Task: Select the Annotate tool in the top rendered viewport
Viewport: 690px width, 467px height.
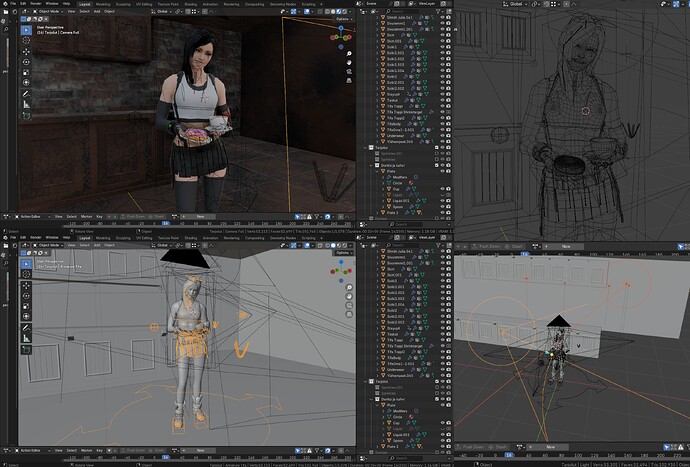Action: [26, 94]
